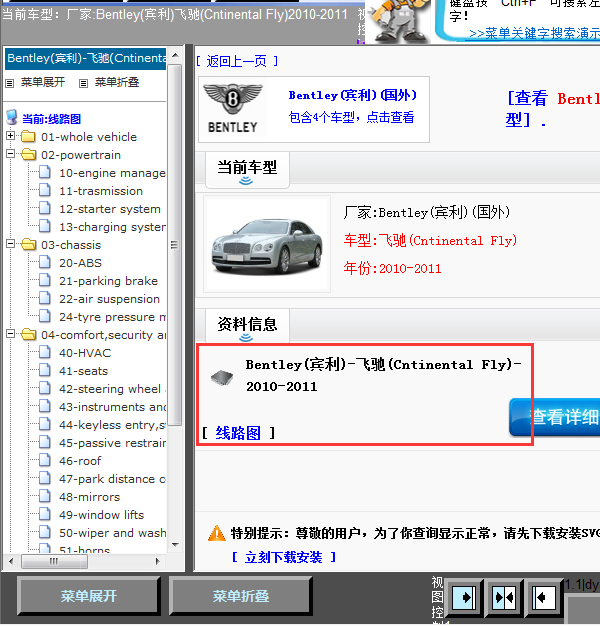Viewport: 600px width, 626px height.
Task: Click the 02-powertrain folder icon
Action: point(28,154)
